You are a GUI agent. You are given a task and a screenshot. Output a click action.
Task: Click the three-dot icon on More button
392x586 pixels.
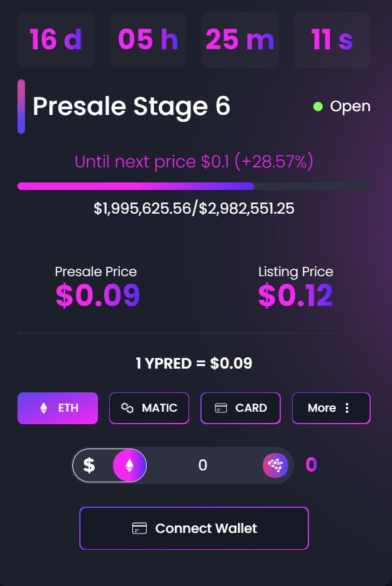347,408
